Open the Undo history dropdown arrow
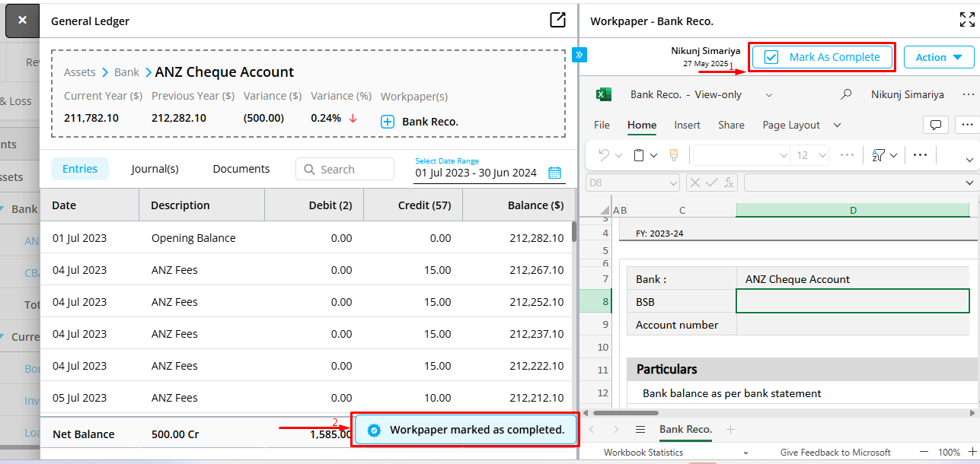 pyautogui.click(x=619, y=155)
